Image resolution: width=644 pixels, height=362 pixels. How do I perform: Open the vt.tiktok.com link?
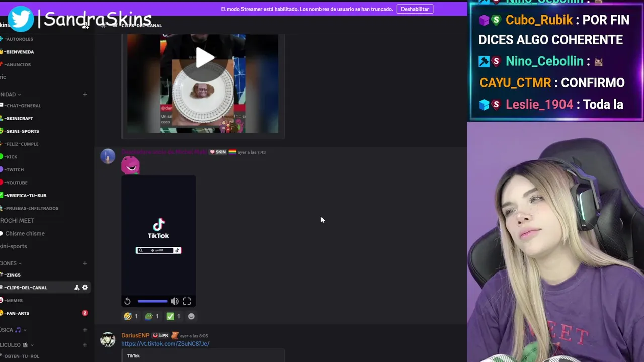(x=165, y=344)
